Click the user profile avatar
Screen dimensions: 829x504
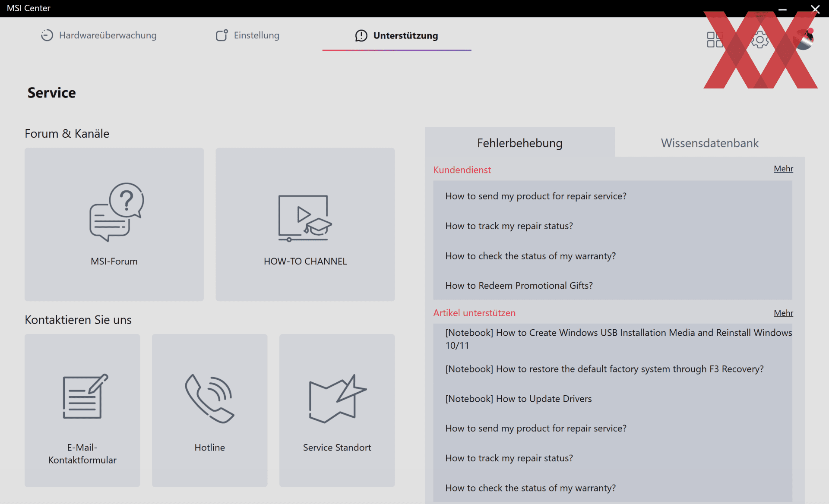coord(804,39)
